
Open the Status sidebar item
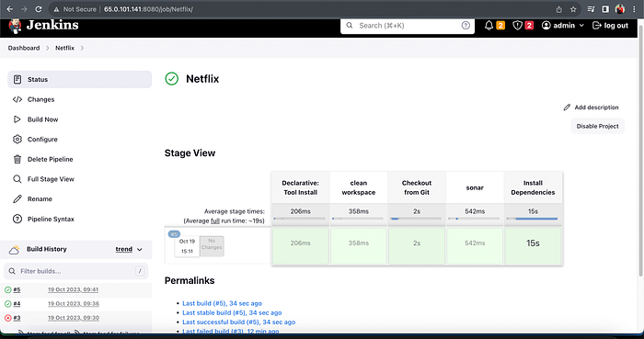(80, 79)
